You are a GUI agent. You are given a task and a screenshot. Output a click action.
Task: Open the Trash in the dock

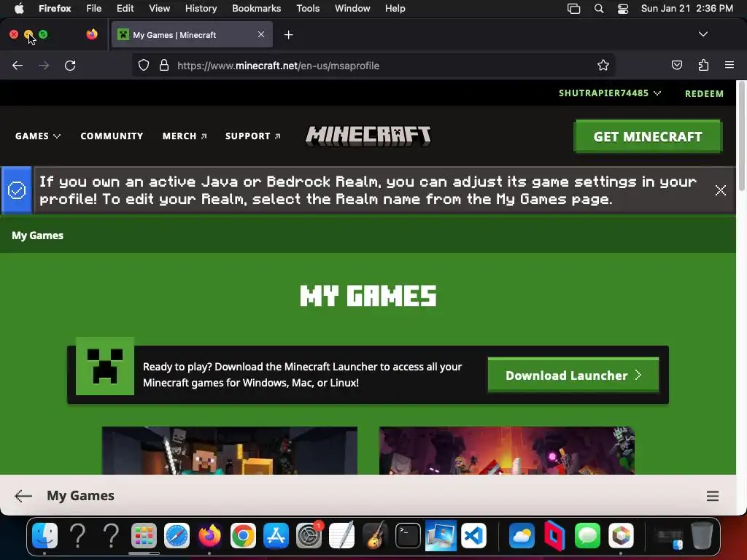point(702,536)
